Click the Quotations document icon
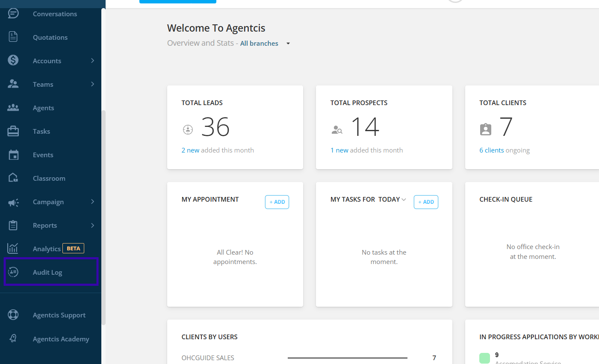The height and width of the screenshot is (364, 599). [13, 37]
